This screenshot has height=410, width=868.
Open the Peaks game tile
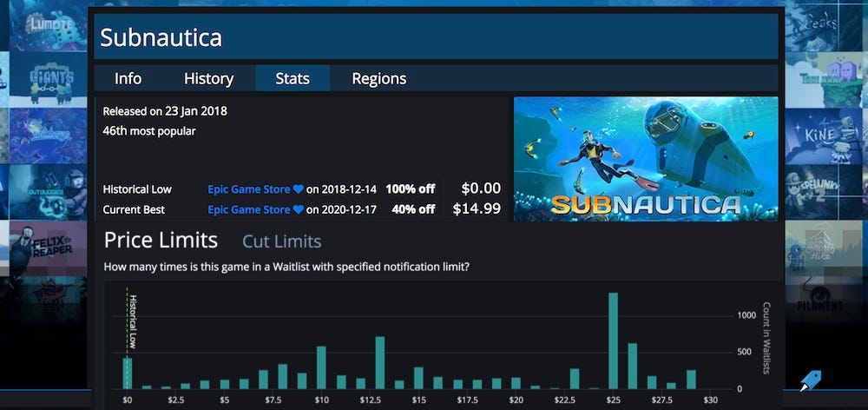[823, 25]
